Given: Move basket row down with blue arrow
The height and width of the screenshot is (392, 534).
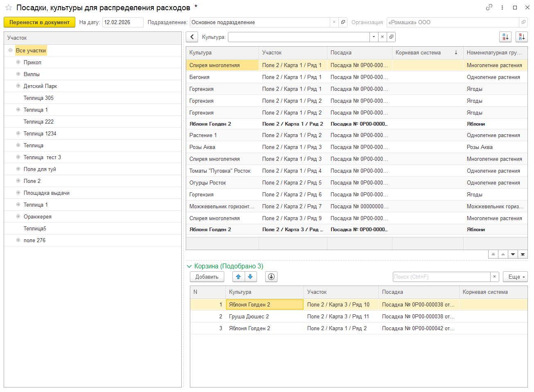Looking at the screenshot, I should point(250,277).
